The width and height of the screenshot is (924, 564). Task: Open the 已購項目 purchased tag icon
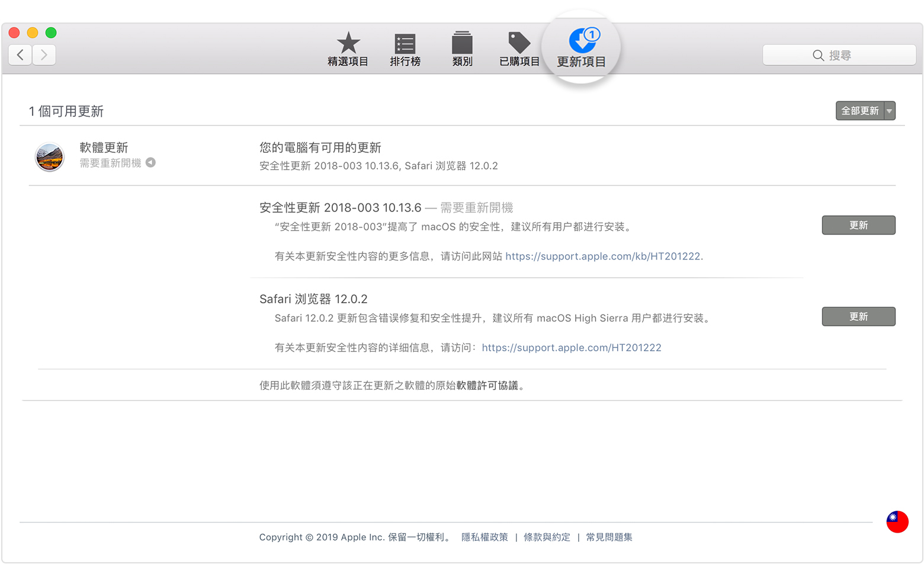[519, 43]
